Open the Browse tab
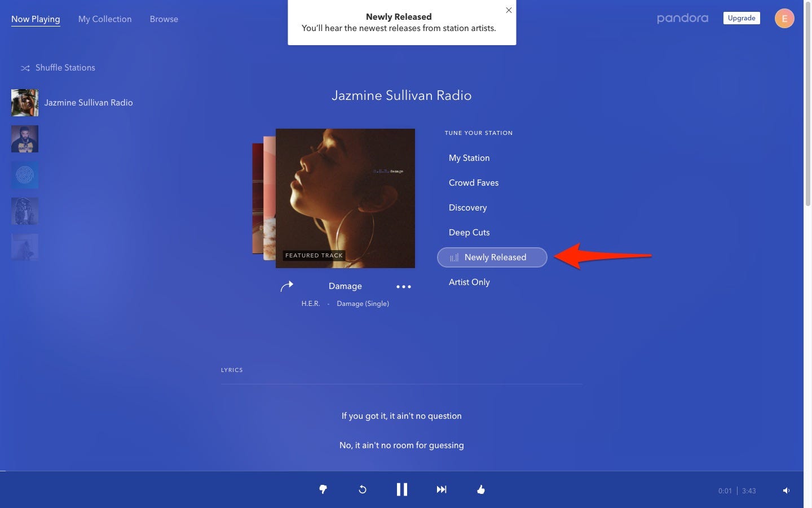This screenshot has width=812, height=508. tap(164, 19)
